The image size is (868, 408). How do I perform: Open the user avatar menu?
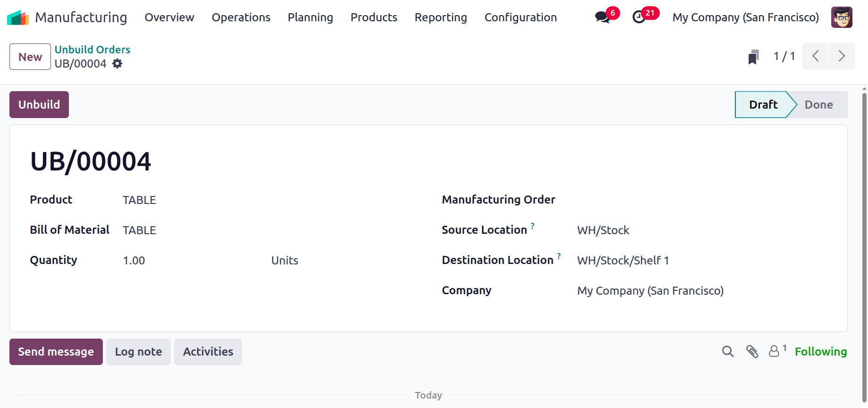tap(842, 17)
